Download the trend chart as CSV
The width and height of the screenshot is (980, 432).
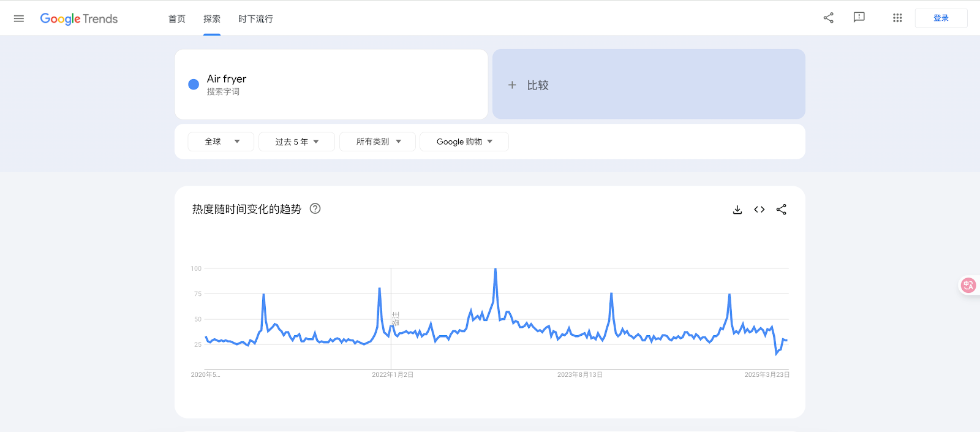(x=737, y=210)
